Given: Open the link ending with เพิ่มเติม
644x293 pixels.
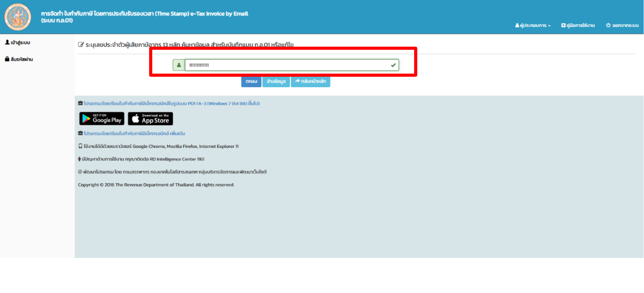Looking at the screenshot, I should point(134,134).
